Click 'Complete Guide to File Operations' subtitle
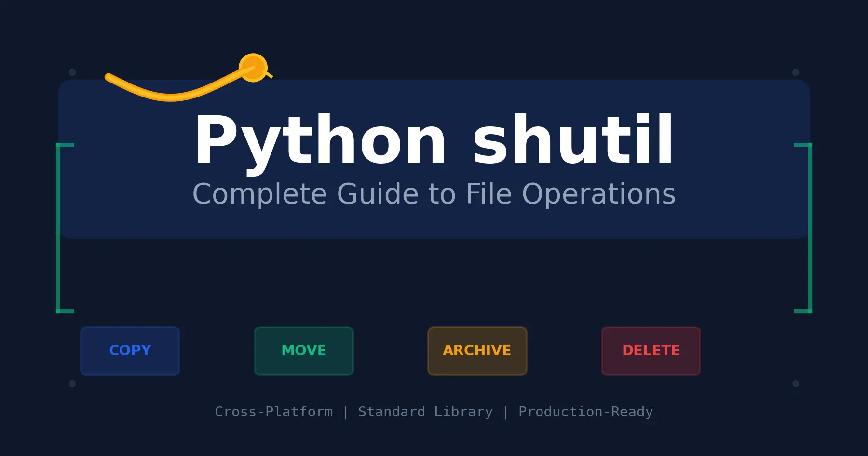 (434, 194)
